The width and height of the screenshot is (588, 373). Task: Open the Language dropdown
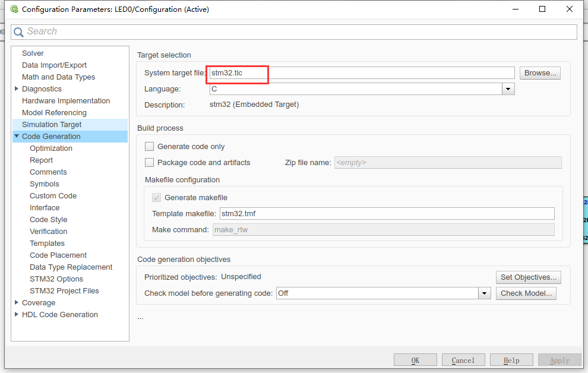tap(508, 89)
